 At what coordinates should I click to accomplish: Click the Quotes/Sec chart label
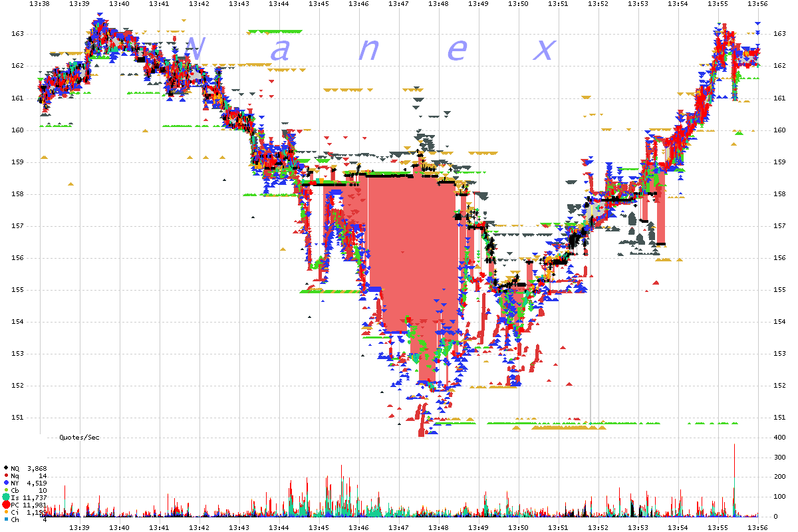pyautogui.click(x=79, y=438)
